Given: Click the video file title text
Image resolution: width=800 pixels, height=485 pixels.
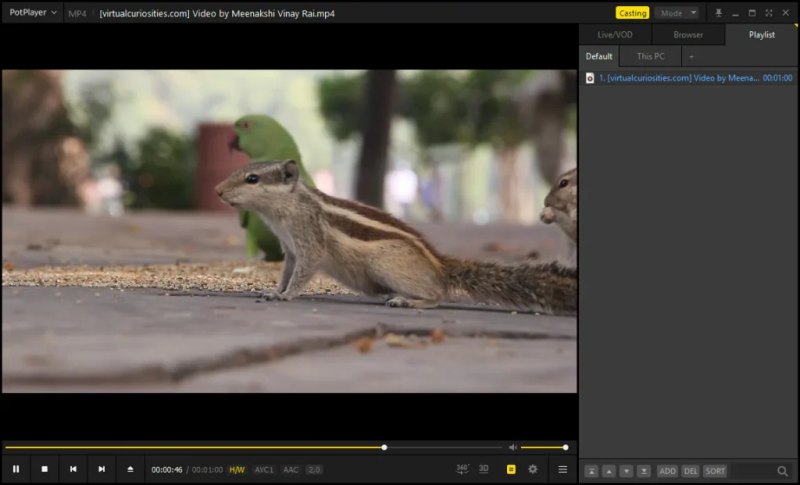Looking at the screenshot, I should coord(217,14).
